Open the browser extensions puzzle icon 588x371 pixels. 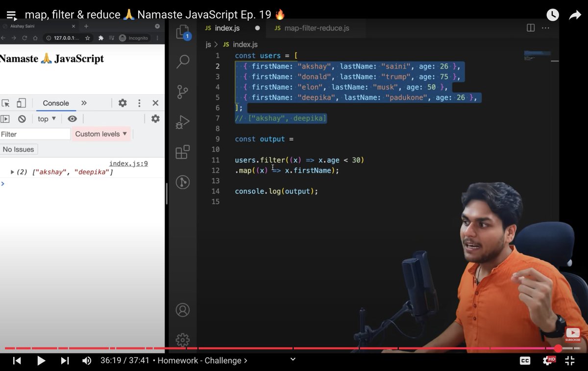point(101,38)
